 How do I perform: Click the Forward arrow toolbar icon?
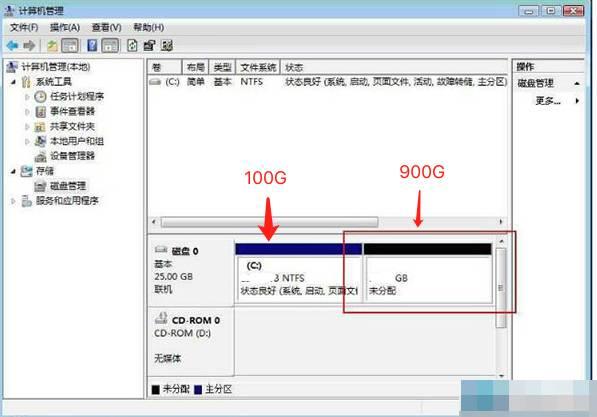click(29, 46)
